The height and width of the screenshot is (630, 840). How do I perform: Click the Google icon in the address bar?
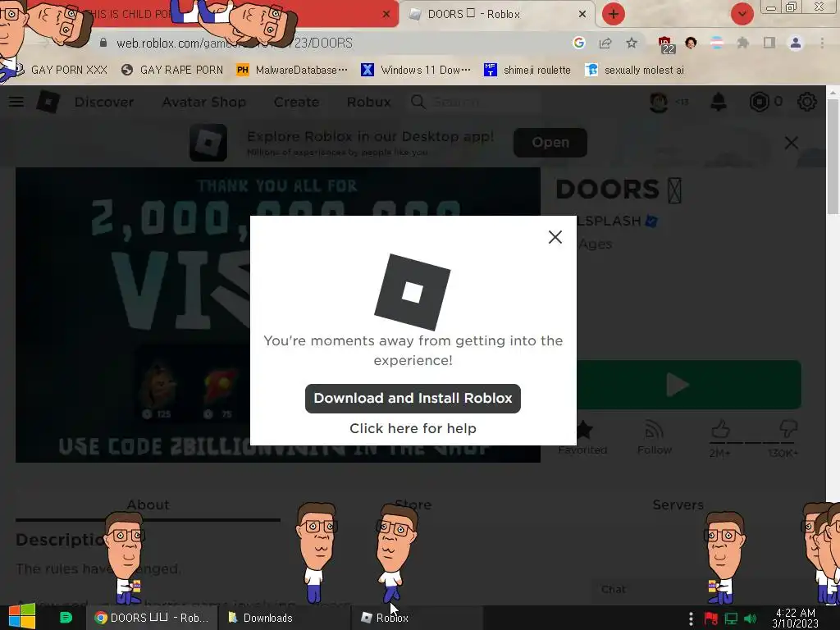(x=578, y=43)
